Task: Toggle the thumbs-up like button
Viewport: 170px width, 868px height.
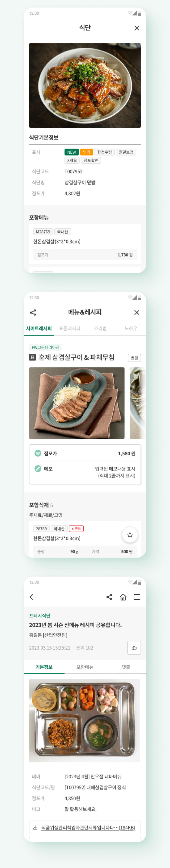Action: 134,648
